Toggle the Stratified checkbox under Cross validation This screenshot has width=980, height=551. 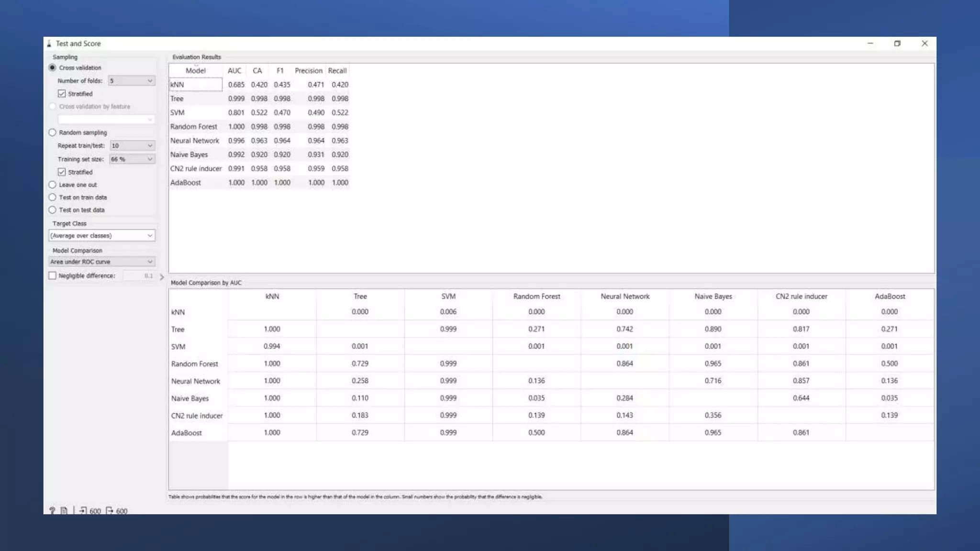tap(62, 94)
